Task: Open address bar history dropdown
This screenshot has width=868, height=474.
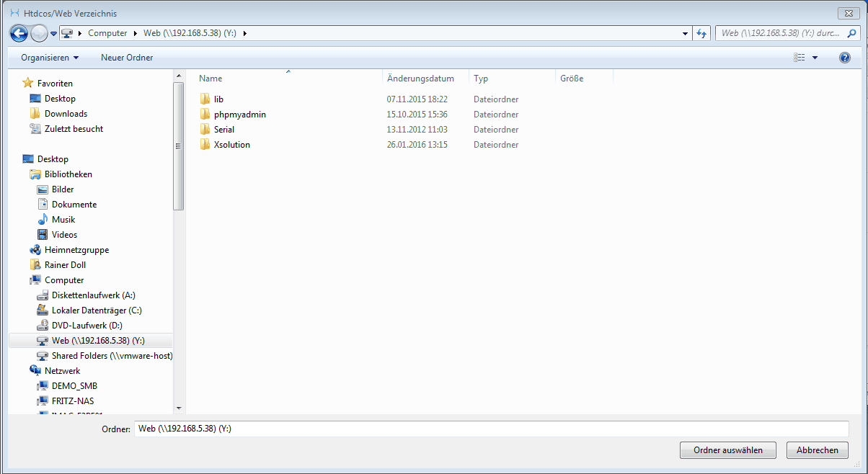Action: coord(685,33)
